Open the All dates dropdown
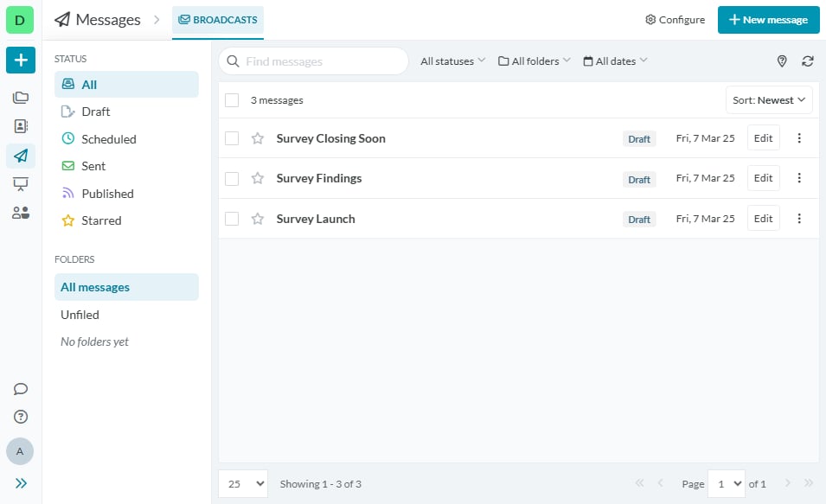The width and height of the screenshot is (826, 504). [x=615, y=61]
